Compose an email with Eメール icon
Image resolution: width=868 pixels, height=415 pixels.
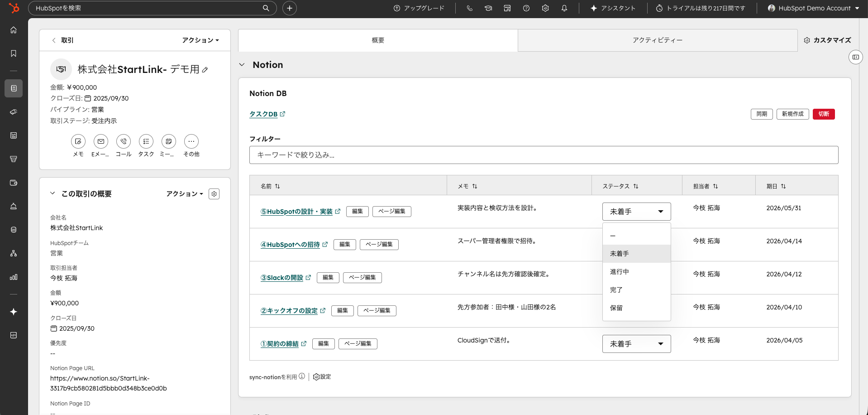click(x=101, y=141)
